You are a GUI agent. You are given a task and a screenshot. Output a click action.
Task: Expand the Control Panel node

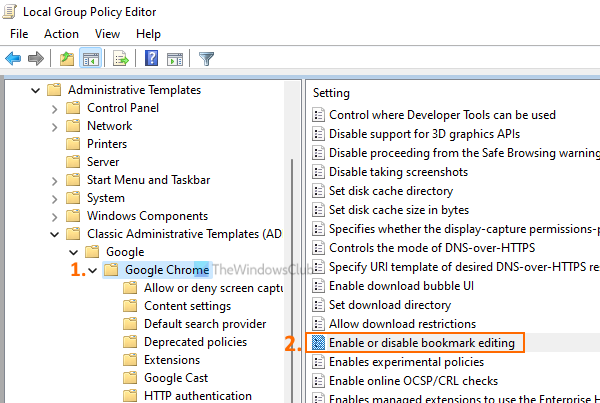point(54,109)
